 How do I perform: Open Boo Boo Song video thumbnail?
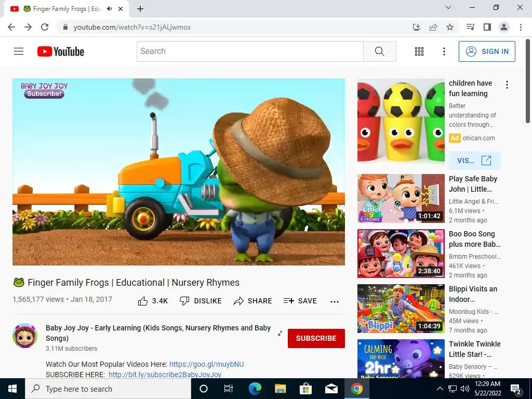pyautogui.click(x=401, y=254)
